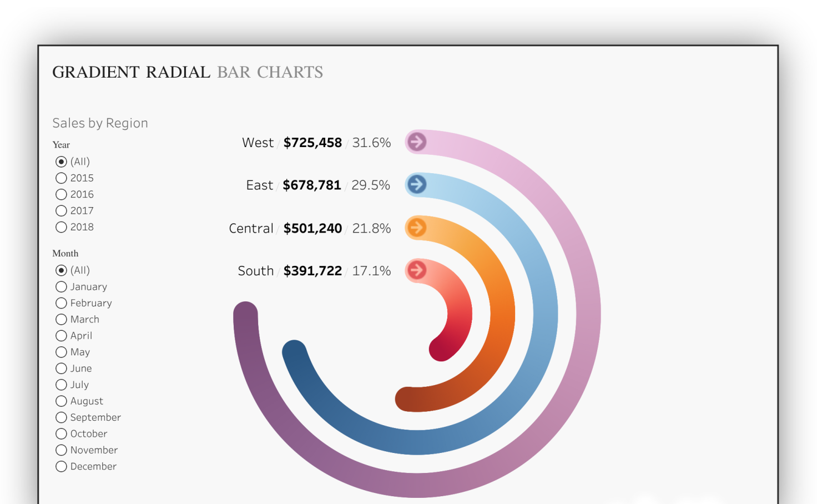Click the South region arrow icon
Image resolution: width=817 pixels, height=504 pixels.
(x=418, y=270)
